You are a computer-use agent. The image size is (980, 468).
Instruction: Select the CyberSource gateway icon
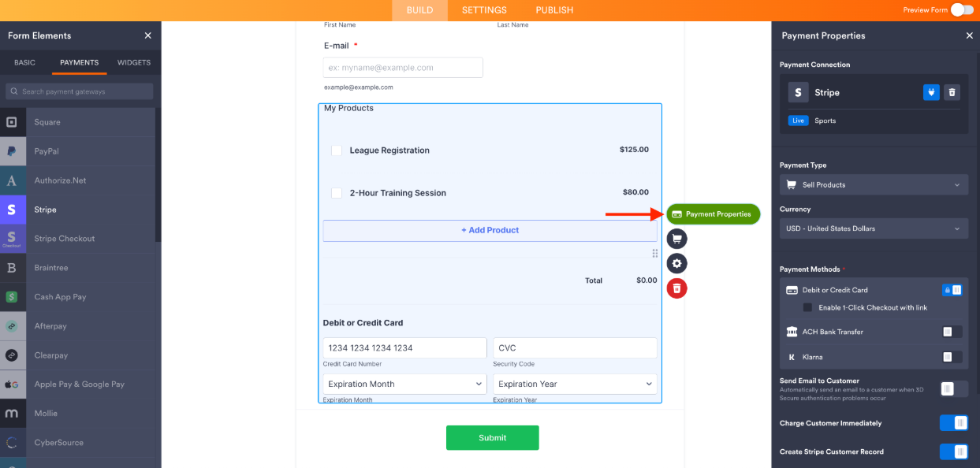(x=12, y=443)
